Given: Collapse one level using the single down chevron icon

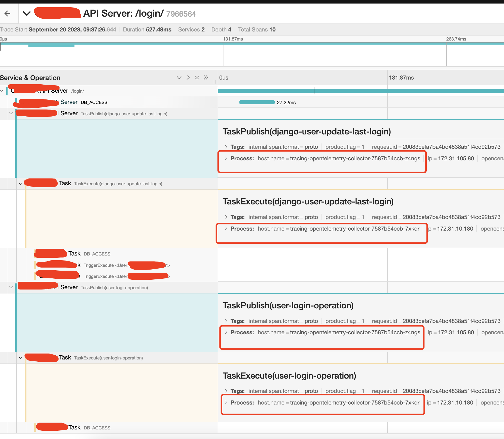Looking at the screenshot, I should click(179, 78).
